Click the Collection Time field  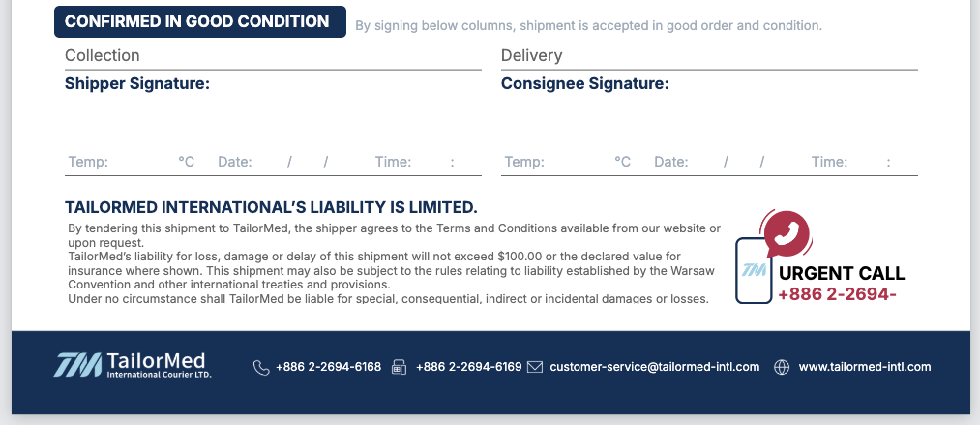(433, 163)
